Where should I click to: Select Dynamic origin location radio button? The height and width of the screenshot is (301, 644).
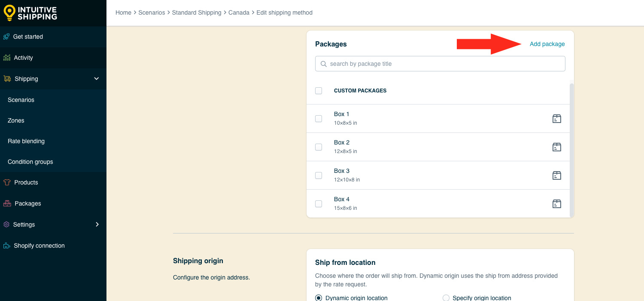pos(319,298)
